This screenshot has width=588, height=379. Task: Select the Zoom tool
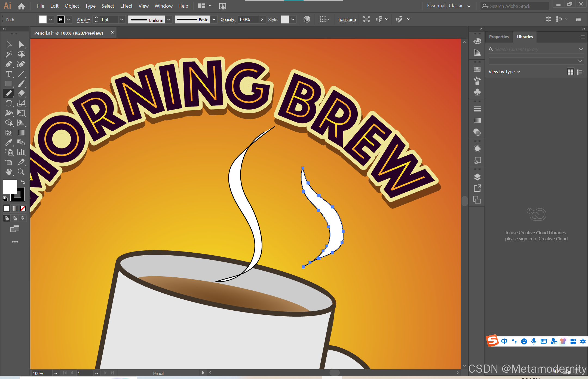pos(21,172)
